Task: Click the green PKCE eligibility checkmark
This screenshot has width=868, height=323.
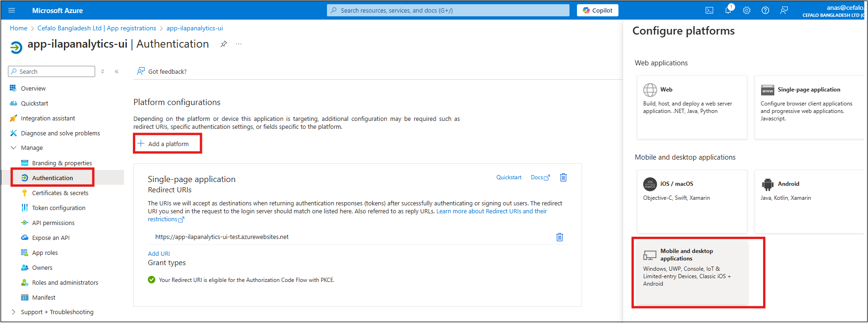Action: [152, 280]
